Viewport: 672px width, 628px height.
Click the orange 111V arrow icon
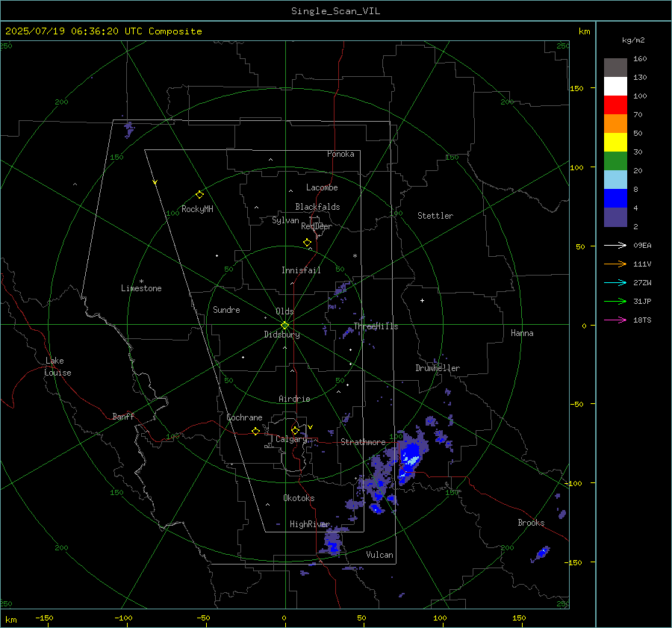[615, 264]
